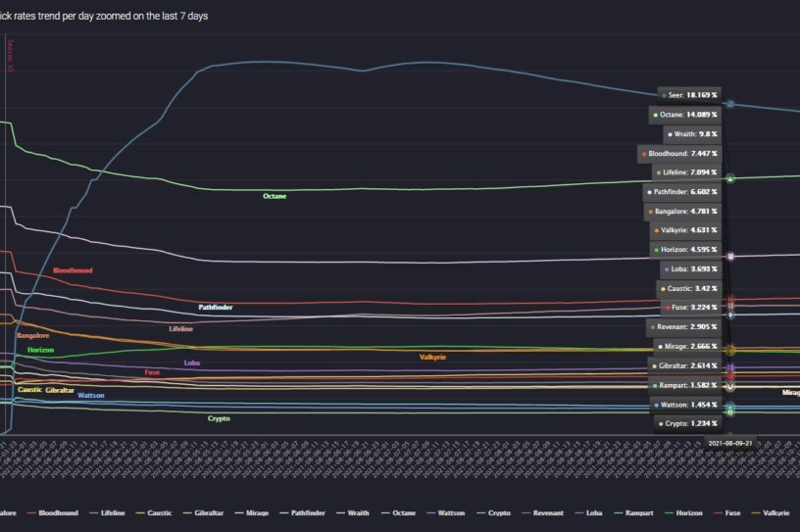This screenshot has height=532, width=800.
Task: Click the 'Wattson: 1.454 %' tooltip entry
Action: [685, 405]
